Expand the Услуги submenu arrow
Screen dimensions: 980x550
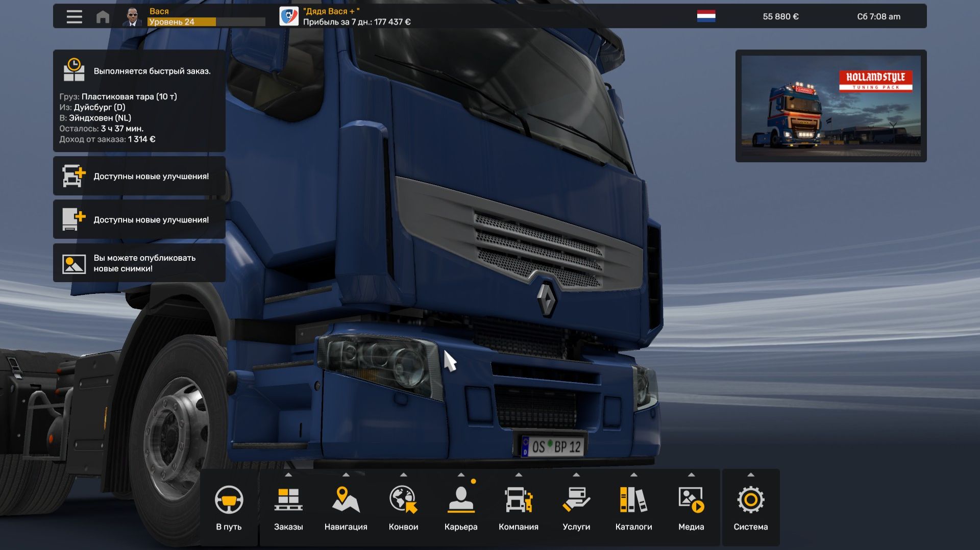tap(576, 475)
